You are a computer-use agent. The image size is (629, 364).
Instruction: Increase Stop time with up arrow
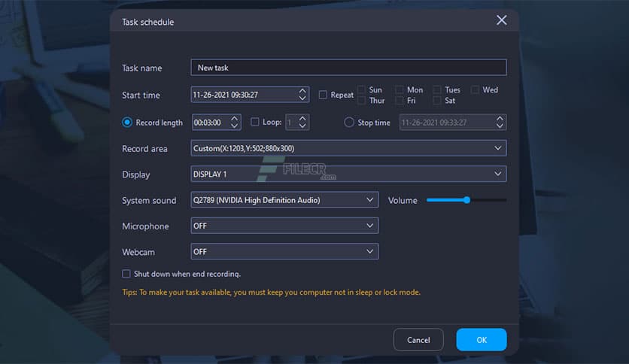[x=500, y=119]
